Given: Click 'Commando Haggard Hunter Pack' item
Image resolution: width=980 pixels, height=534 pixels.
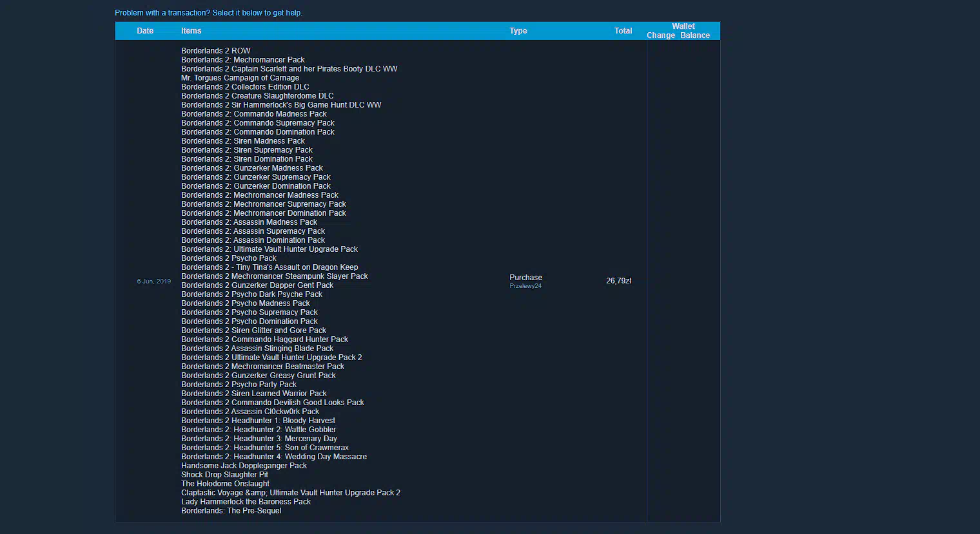Looking at the screenshot, I should (265, 339).
